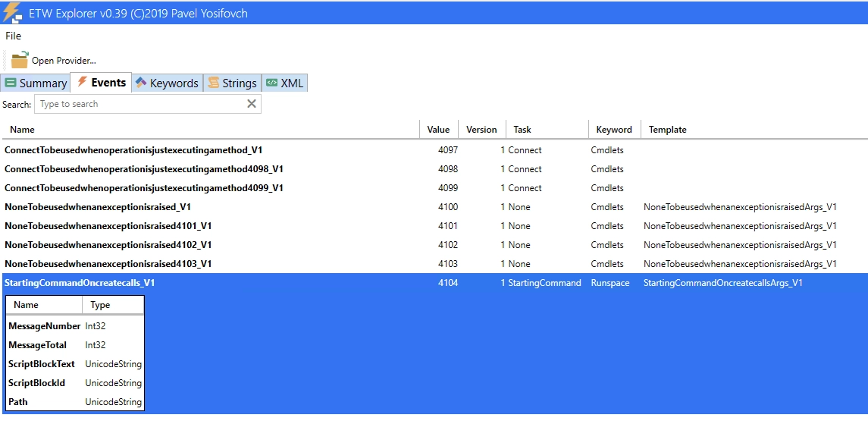Sort events by Value column header
This screenshot has height=421, width=868.
click(438, 130)
